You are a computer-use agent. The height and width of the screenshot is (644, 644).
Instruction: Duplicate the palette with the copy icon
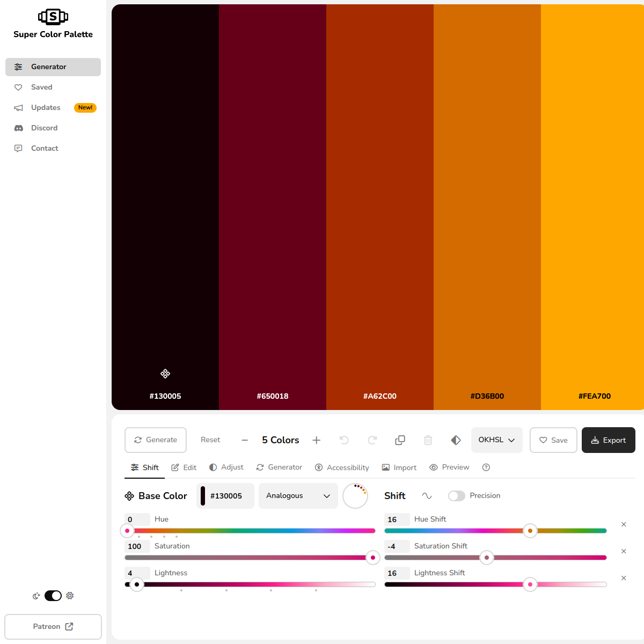400,440
